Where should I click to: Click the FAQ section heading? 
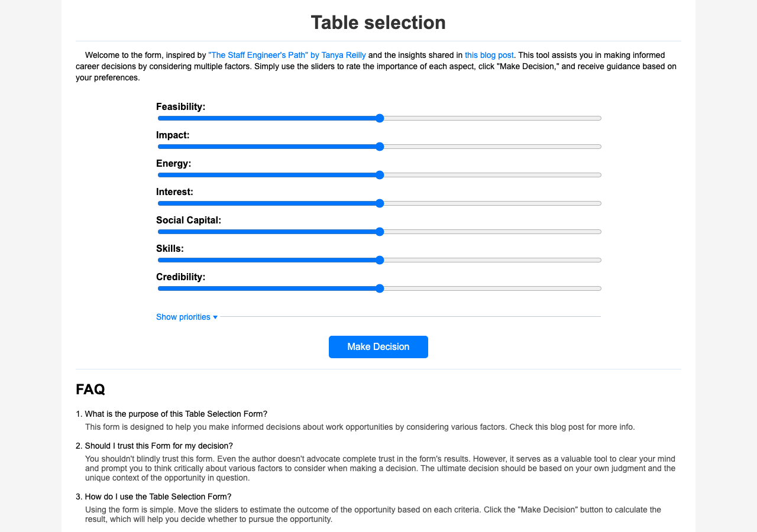point(90,390)
